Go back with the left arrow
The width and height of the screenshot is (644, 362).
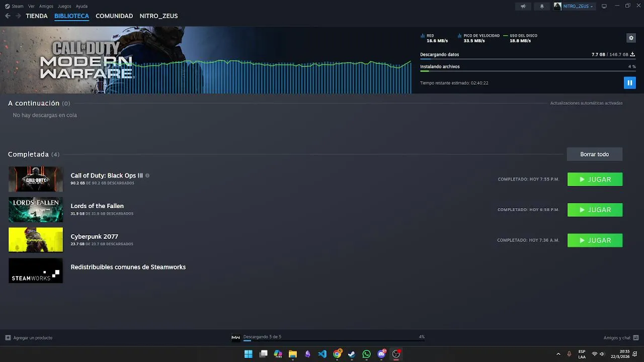click(8, 16)
